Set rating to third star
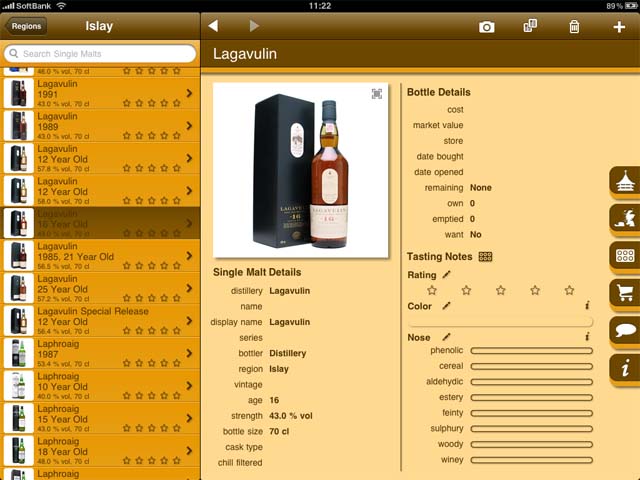 click(x=501, y=290)
